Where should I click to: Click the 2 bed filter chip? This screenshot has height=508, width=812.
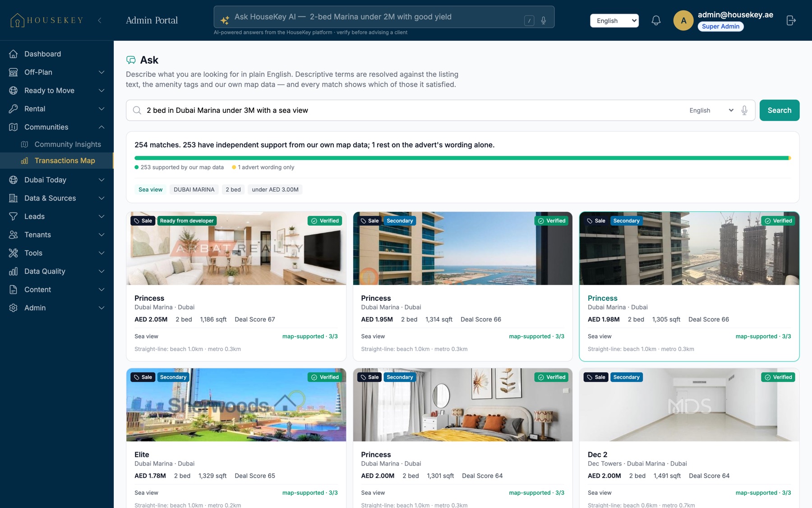point(233,190)
